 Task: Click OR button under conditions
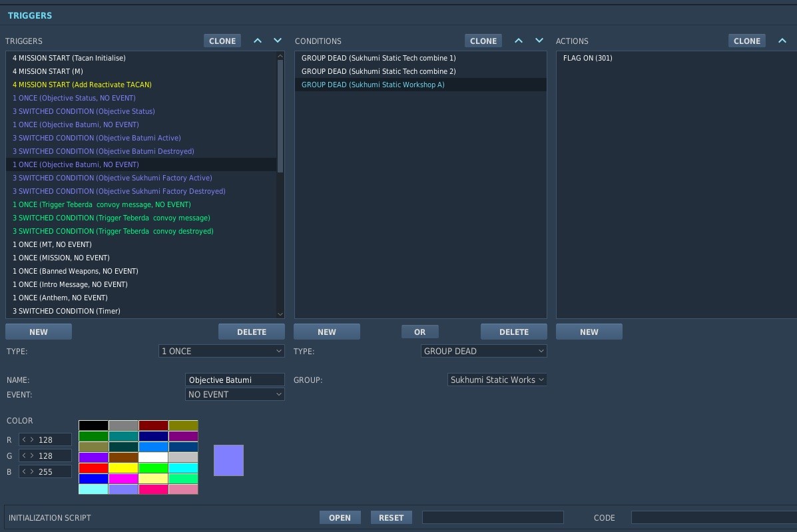(x=420, y=332)
